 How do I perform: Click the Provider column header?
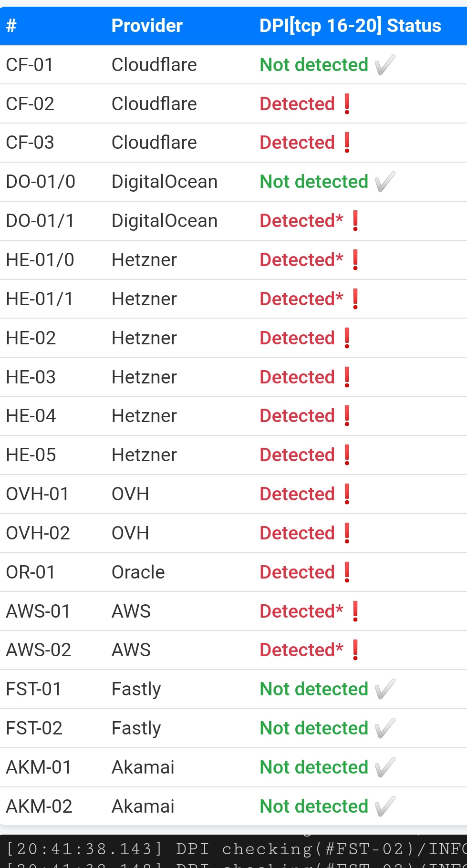pos(147,26)
